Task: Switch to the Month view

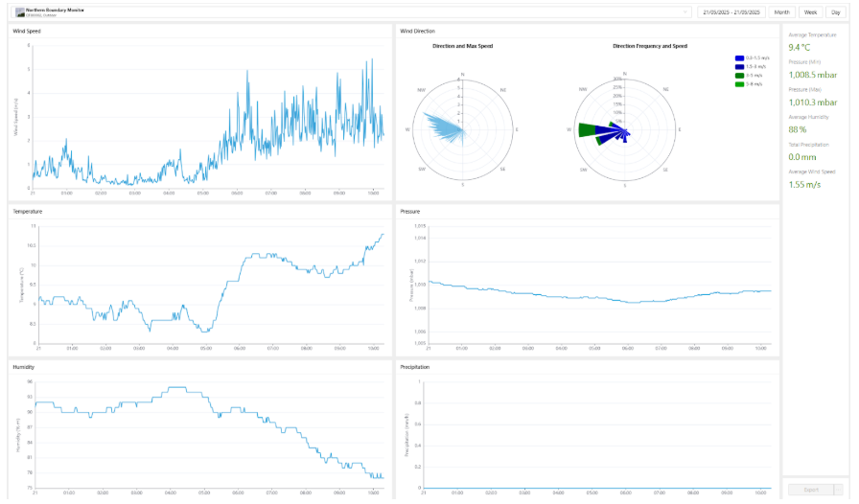Action: pyautogui.click(x=781, y=12)
